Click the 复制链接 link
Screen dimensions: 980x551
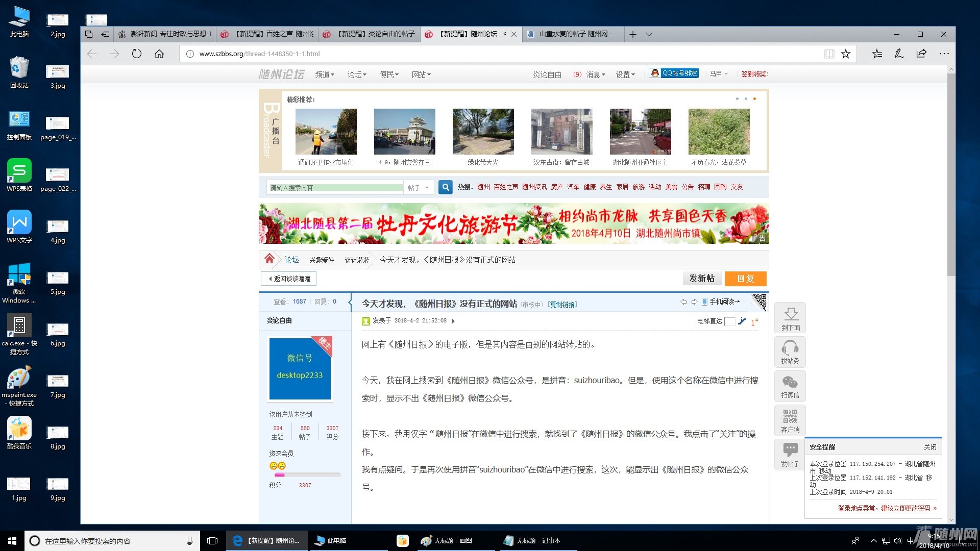click(562, 305)
